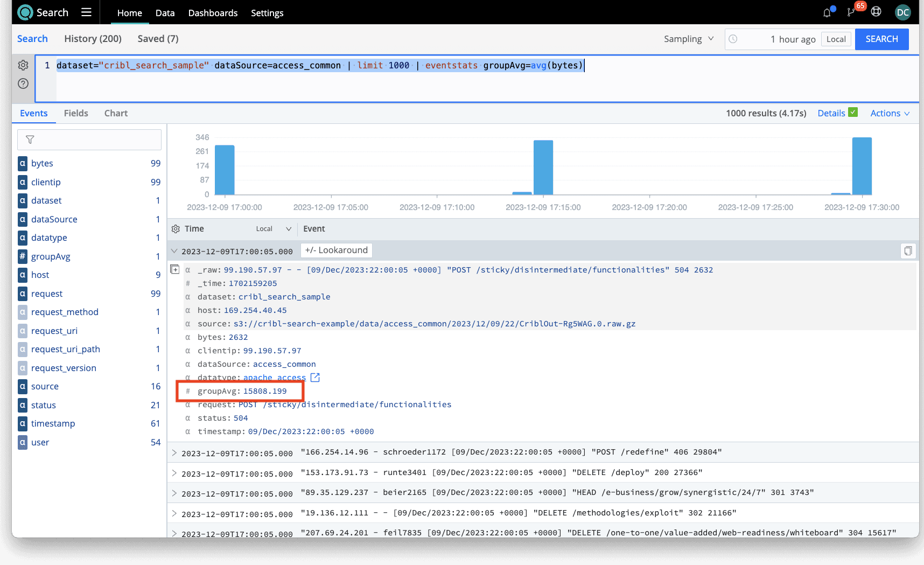924x565 pixels.
Task: Click the request_method field name
Action: [x=65, y=312]
